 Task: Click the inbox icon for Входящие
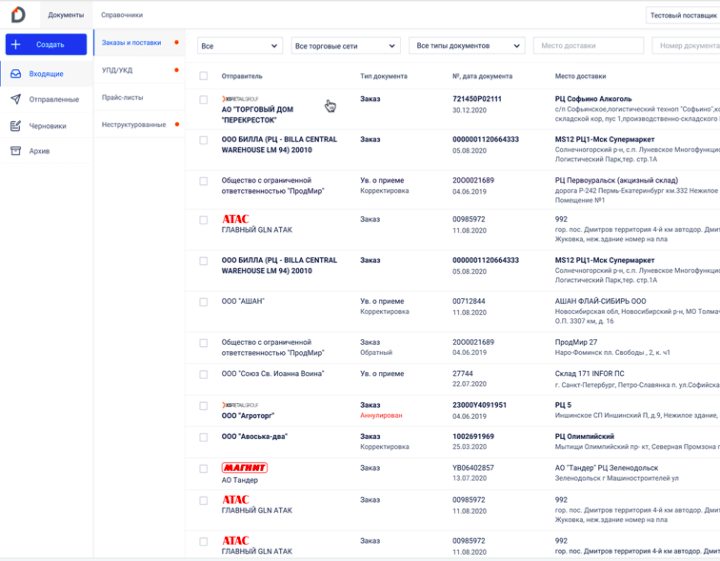point(16,73)
